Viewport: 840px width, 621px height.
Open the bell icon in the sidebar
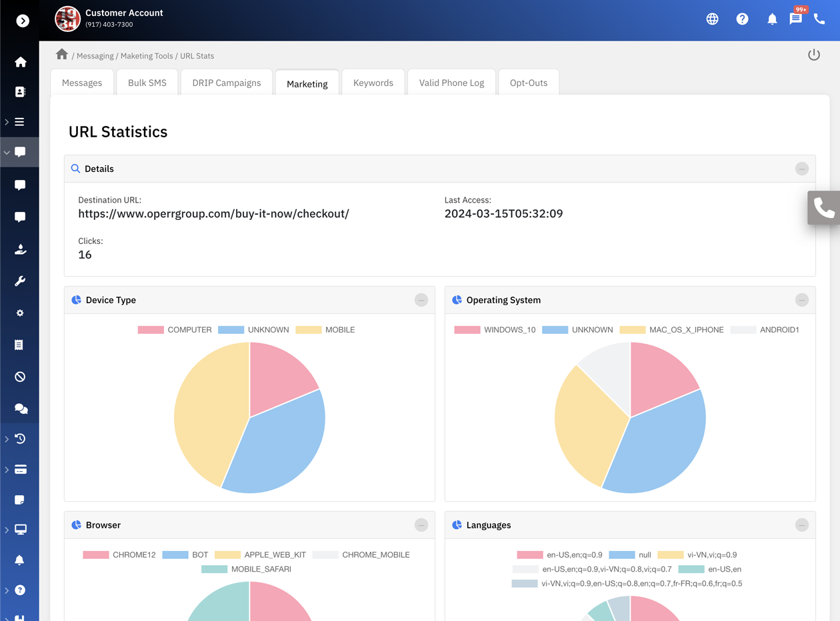19,560
